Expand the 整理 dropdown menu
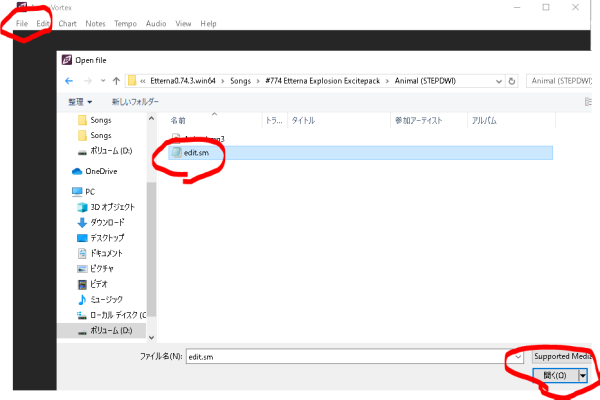This screenshot has width=600, height=400. point(79,102)
